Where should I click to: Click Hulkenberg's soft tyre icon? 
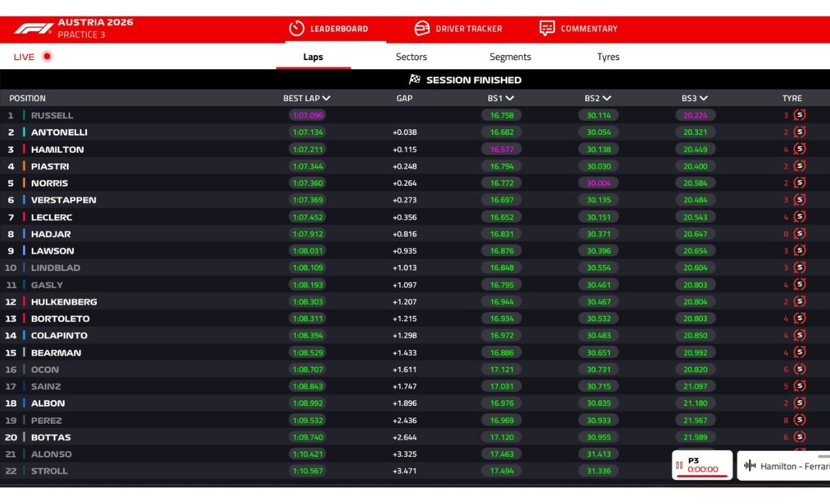click(800, 301)
